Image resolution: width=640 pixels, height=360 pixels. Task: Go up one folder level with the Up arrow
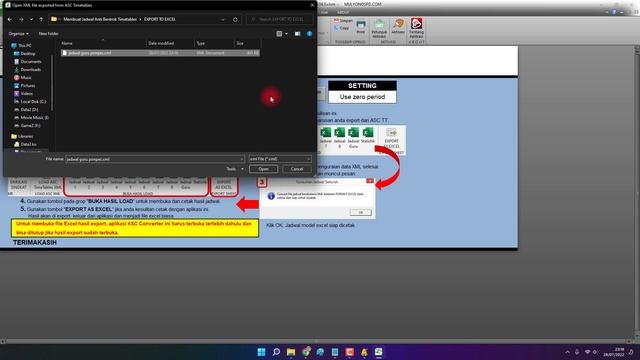[x=41, y=19]
